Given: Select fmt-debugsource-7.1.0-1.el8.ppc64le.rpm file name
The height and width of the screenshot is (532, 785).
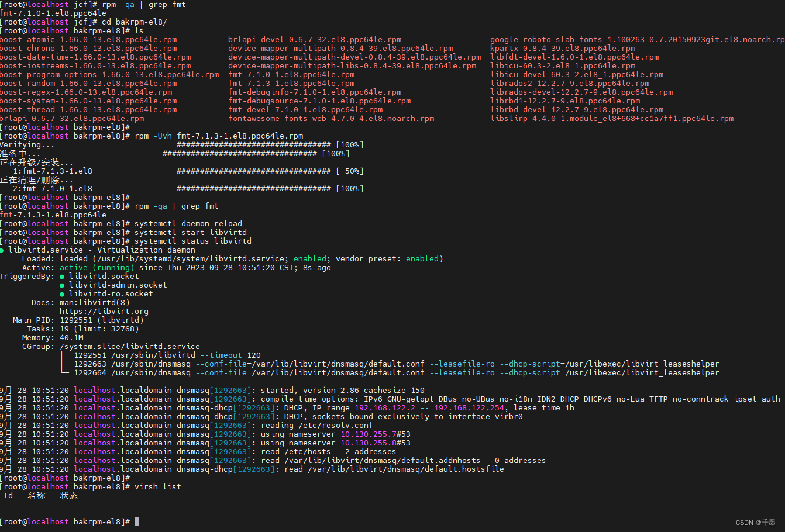Looking at the screenshot, I should click(x=319, y=101).
